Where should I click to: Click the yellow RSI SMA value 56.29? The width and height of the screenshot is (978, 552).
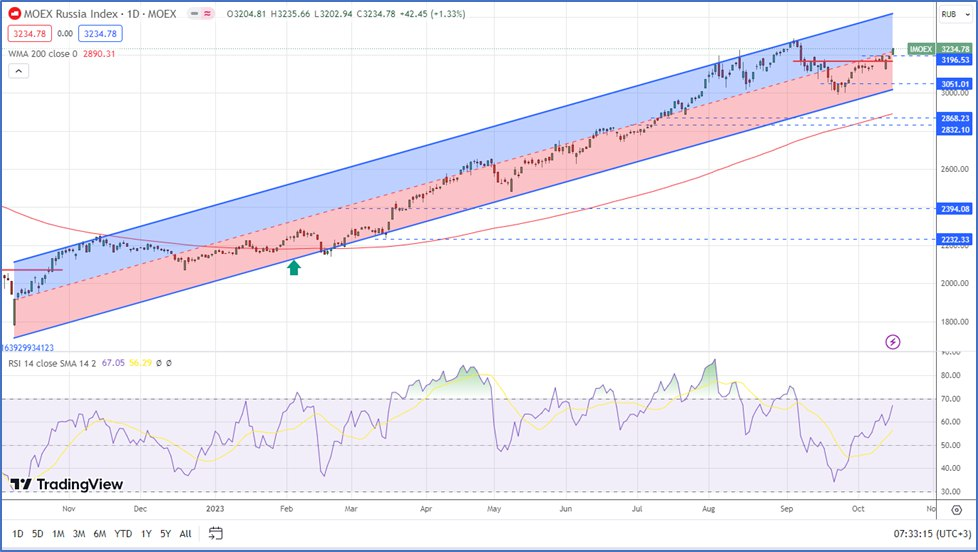[x=140, y=363]
